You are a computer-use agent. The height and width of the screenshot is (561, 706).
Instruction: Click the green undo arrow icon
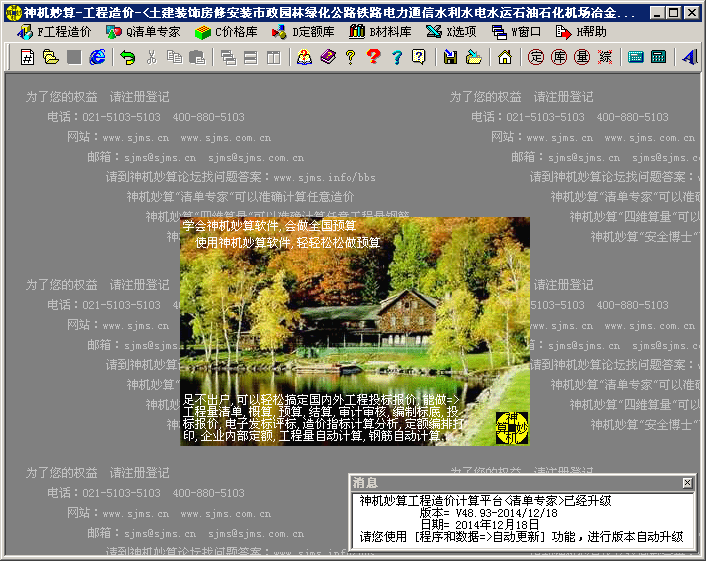click(x=128, y=57)
